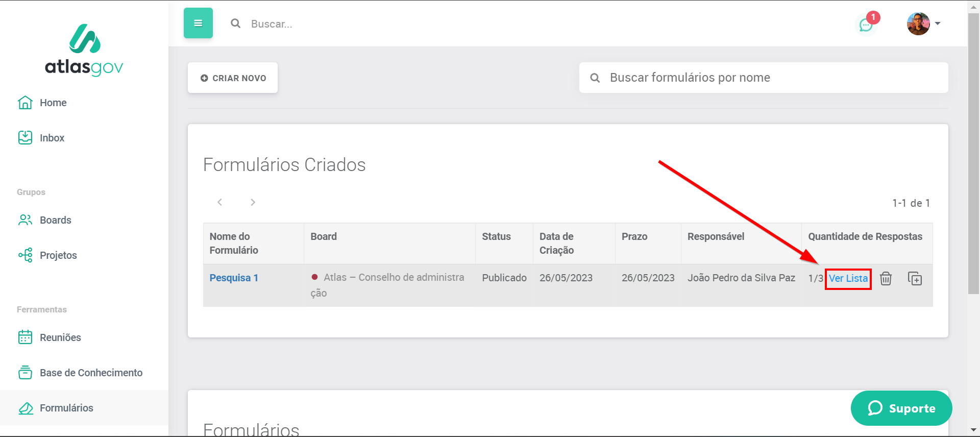
Task: Select Formulários in the sidebar
Action: tap(66, 408)
